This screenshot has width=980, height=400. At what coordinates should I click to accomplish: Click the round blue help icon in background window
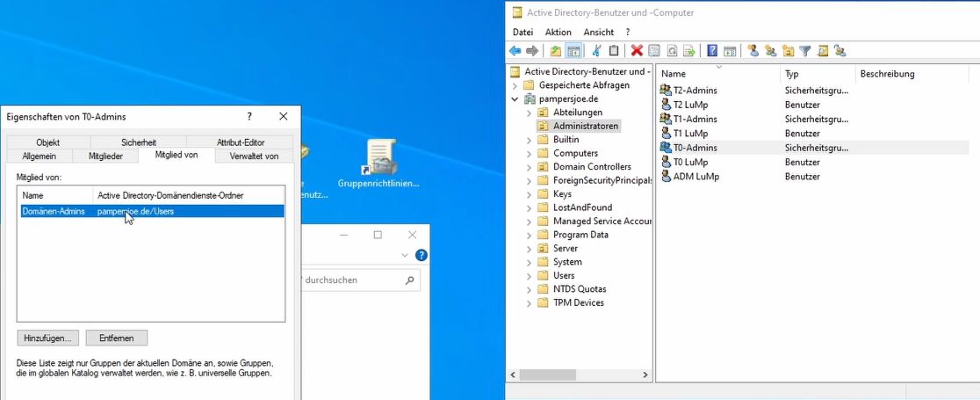422,255
